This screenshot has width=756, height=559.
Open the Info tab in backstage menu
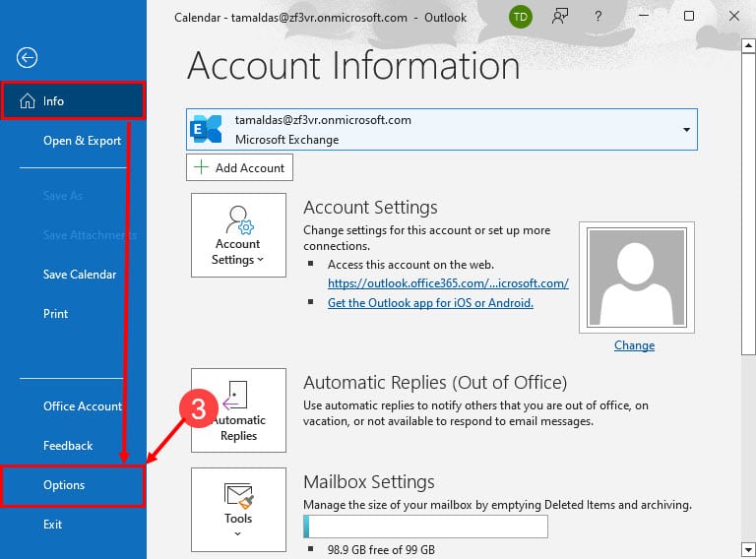coord(73,100)
